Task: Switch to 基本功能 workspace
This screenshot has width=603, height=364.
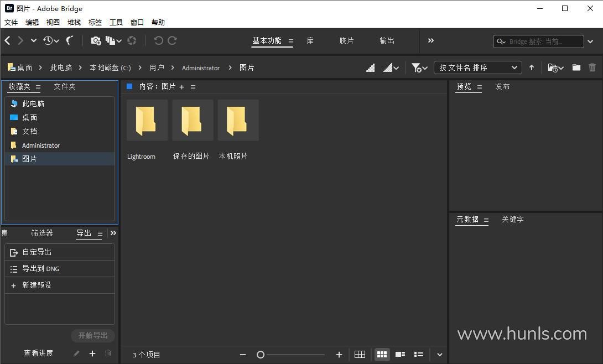Action: tap(267, 41)
